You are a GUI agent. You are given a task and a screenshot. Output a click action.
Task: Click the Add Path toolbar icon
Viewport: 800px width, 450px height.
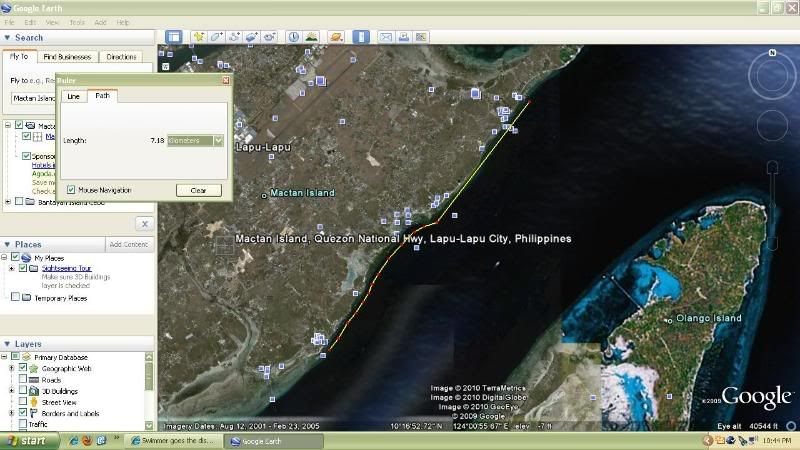pyautogui.click(x=234, y=37)
